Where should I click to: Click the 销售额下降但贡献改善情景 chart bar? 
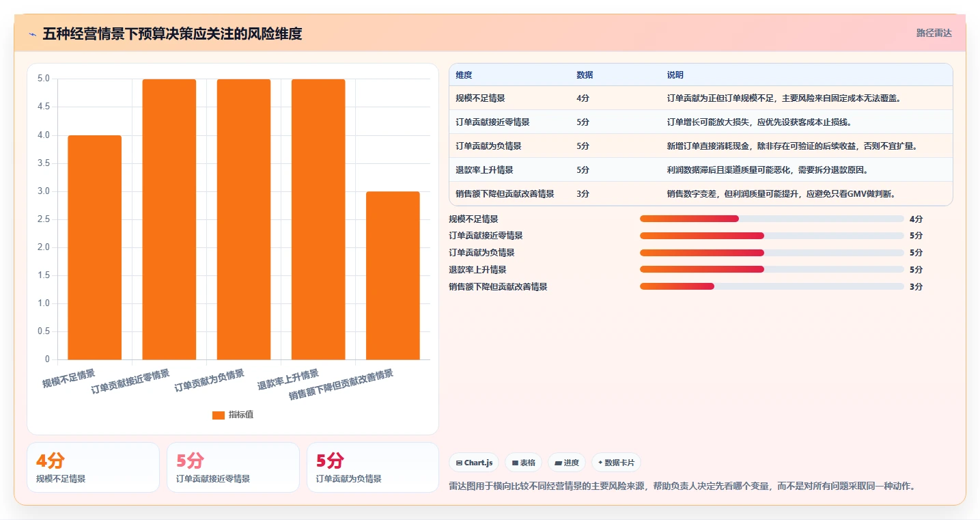click(393, 275)
